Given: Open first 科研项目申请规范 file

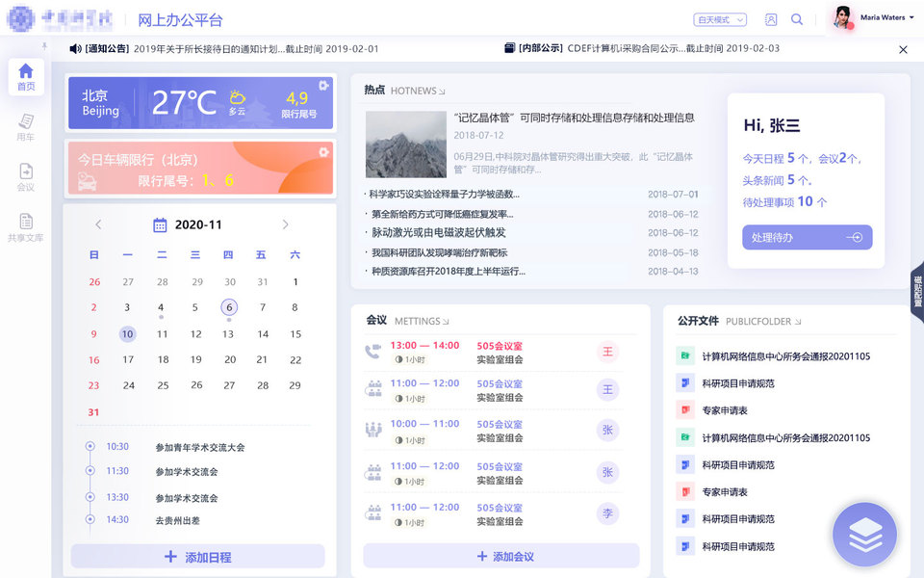Looking at the screenshot, I should 738,383.
